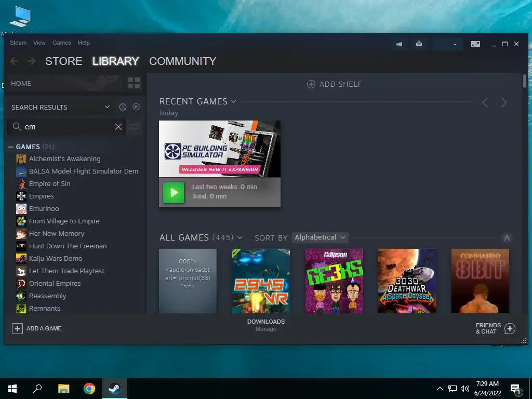This screenshot has width=532, height=399.
Task: Launch Chrome from the taskbar
Action: click(89, 389)
